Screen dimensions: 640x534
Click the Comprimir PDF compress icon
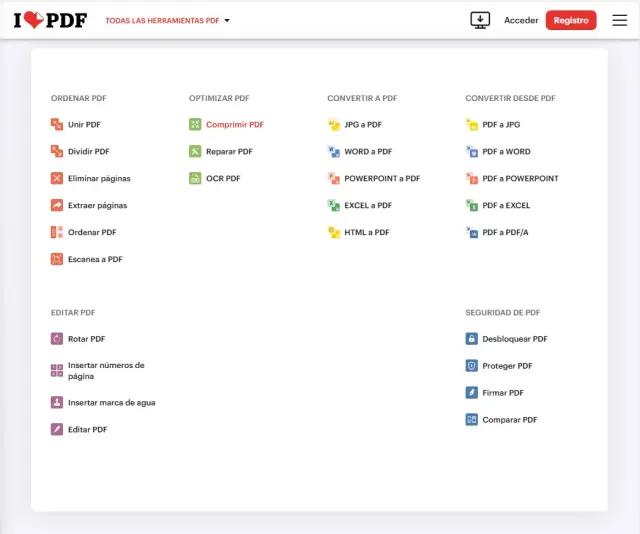pos(195,125)
